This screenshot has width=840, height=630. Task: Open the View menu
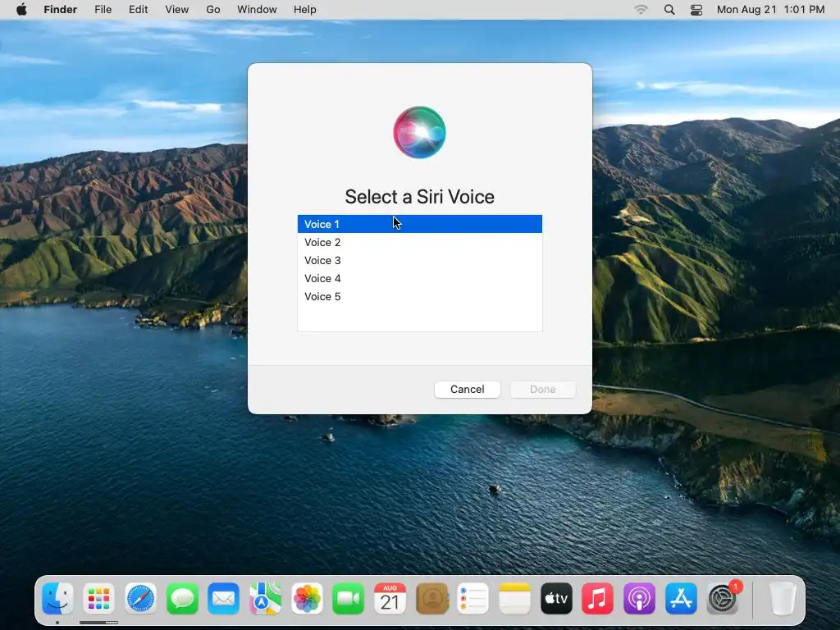point(177,10)
